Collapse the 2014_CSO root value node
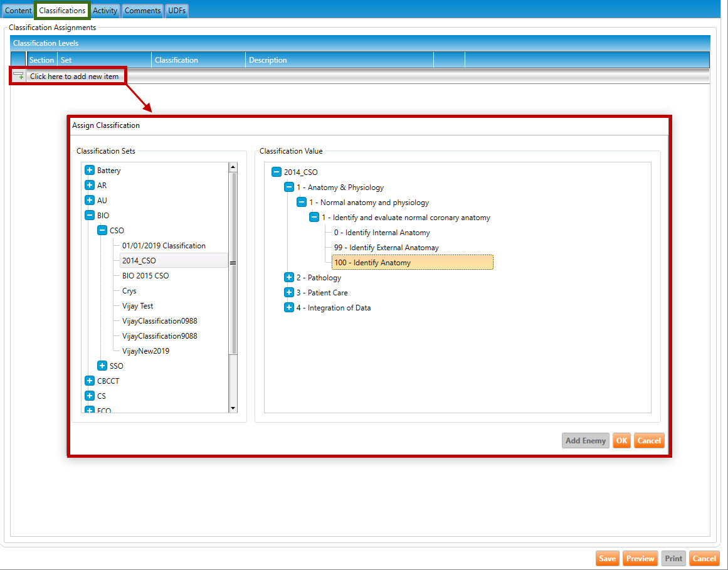Screen dimensions: 728x570 pos(277,172)
